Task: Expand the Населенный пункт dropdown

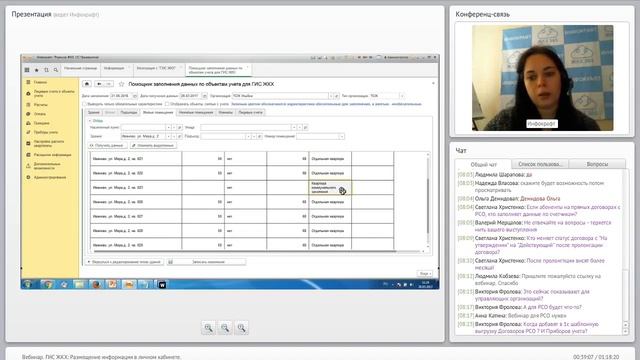Action: 168,127
